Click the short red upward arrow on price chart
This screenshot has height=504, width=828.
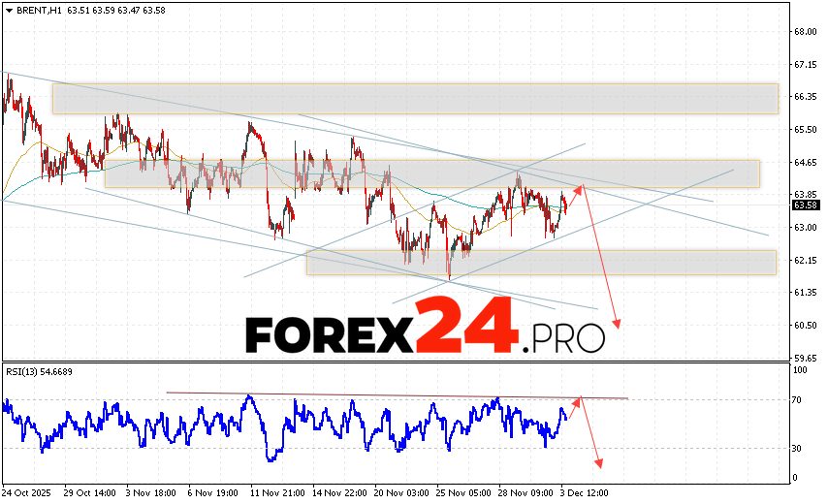pos(573,197)
